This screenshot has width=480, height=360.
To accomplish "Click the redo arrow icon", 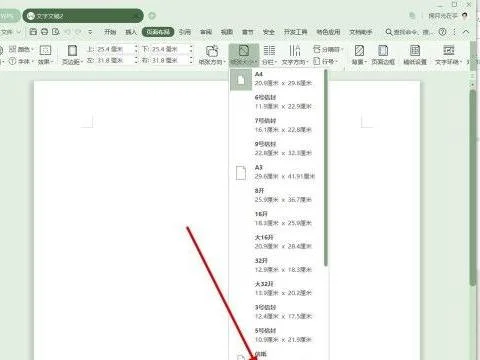I will point(78,32).
